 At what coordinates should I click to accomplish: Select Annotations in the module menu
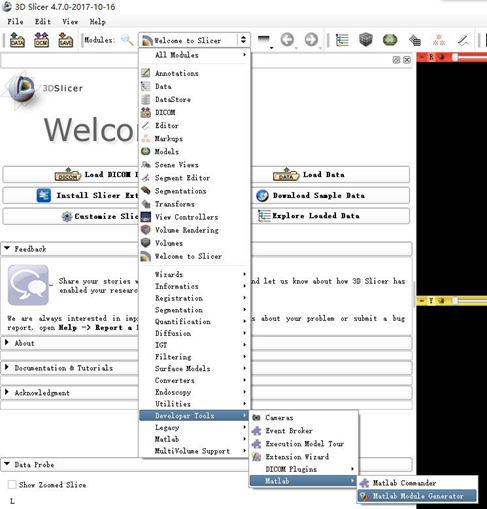pos(194,73)
